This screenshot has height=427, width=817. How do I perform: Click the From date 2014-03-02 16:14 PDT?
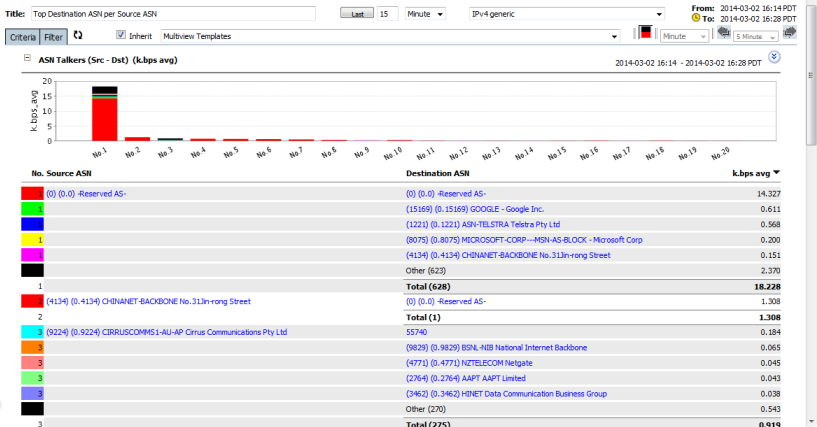758,8
